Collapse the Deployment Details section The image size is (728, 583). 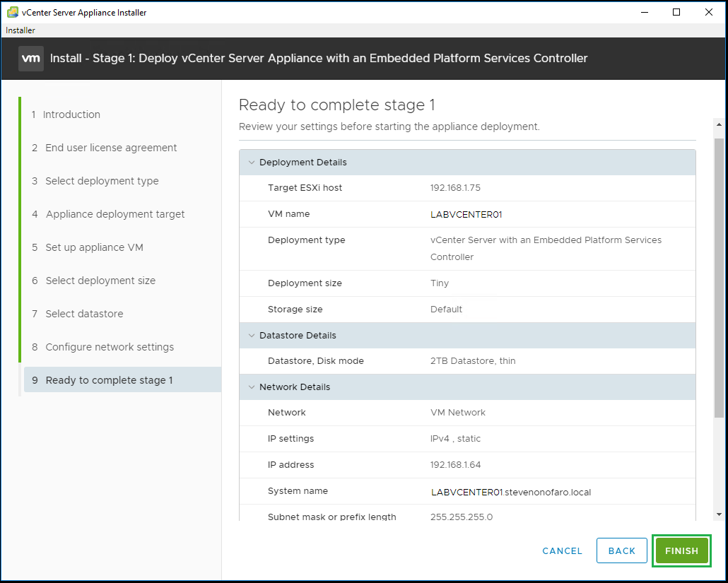(x=251, y=163)
